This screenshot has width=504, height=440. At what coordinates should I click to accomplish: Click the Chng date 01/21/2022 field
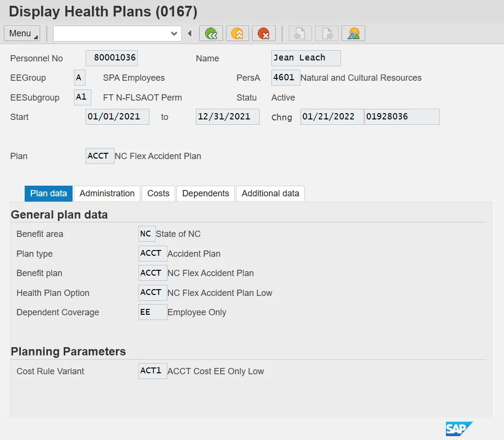(332, 117)
